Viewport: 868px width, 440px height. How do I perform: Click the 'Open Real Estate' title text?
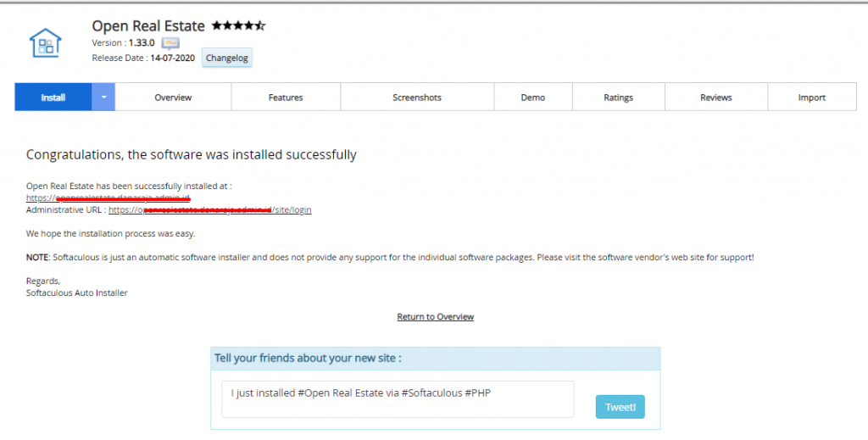(148, 26)
